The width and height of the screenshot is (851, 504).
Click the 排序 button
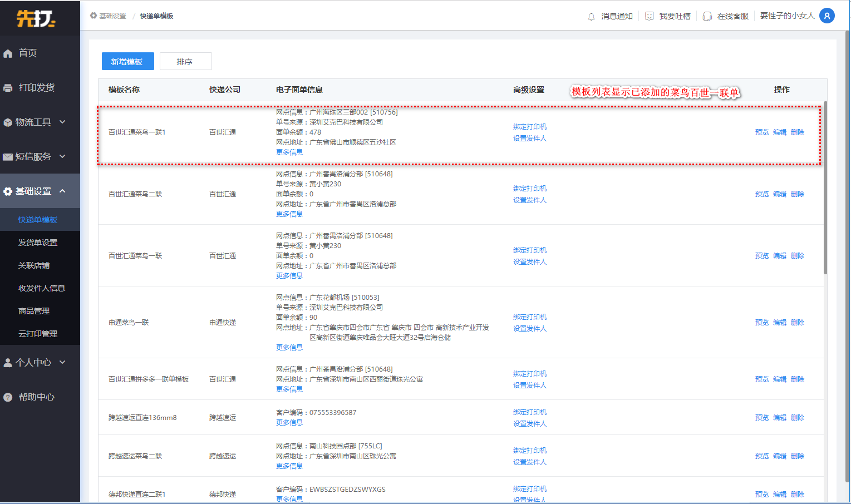[185, 61]
